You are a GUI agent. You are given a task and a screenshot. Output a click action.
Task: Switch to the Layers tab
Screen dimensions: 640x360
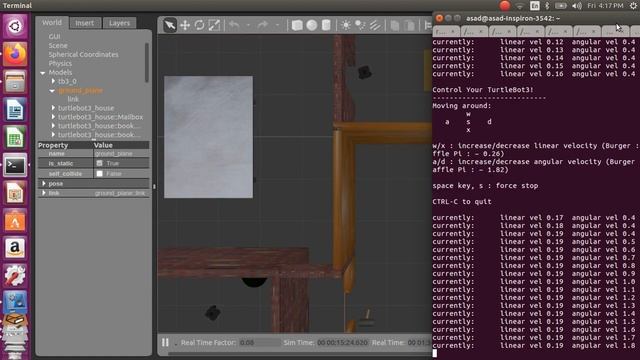(x=119, y=23)
